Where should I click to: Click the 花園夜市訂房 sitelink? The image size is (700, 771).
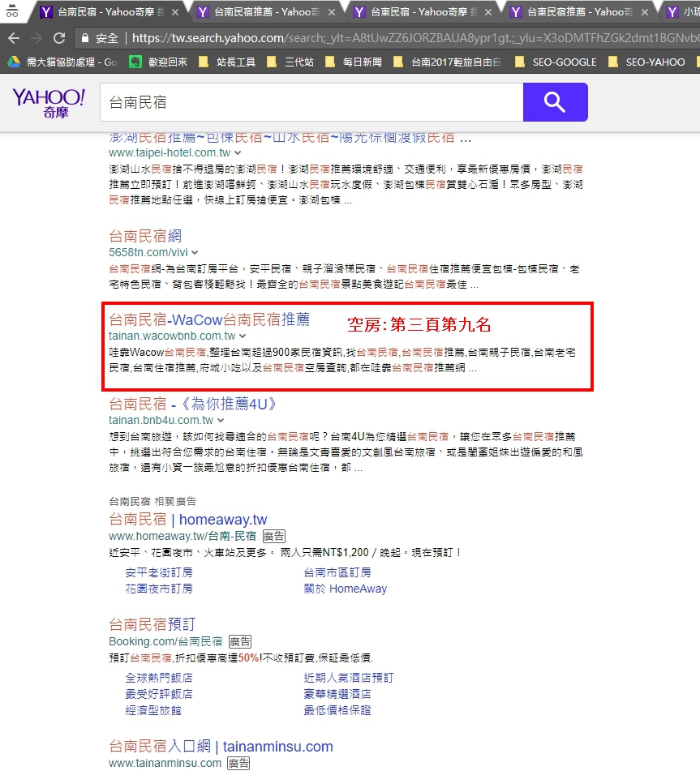pyautogui.click(x=159, y=589)
